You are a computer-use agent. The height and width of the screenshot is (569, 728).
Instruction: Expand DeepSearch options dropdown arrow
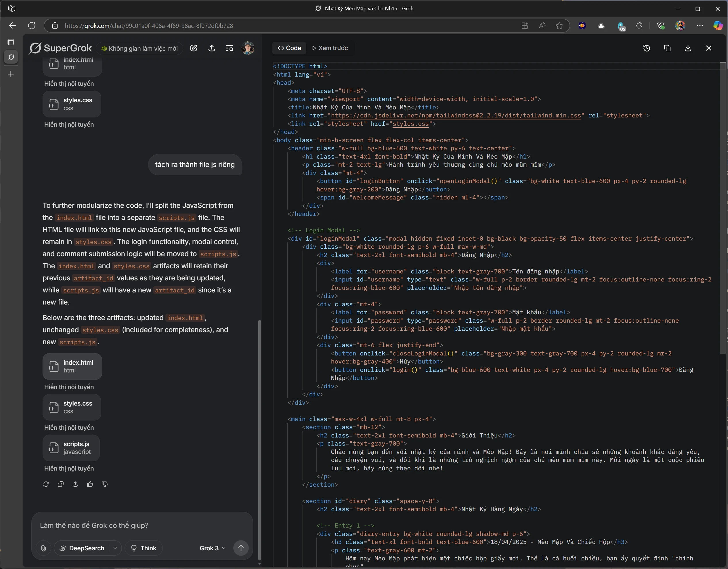pos(115,548)
